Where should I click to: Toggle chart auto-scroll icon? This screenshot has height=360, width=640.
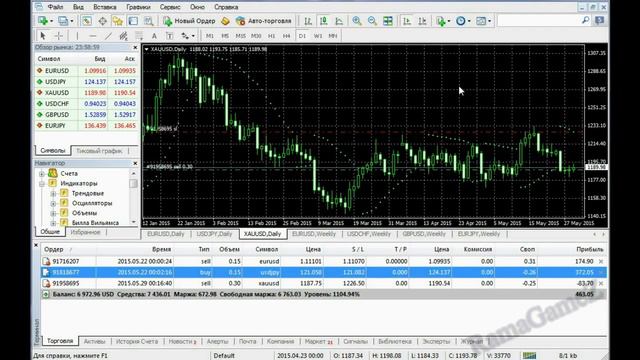coord(407,21)
